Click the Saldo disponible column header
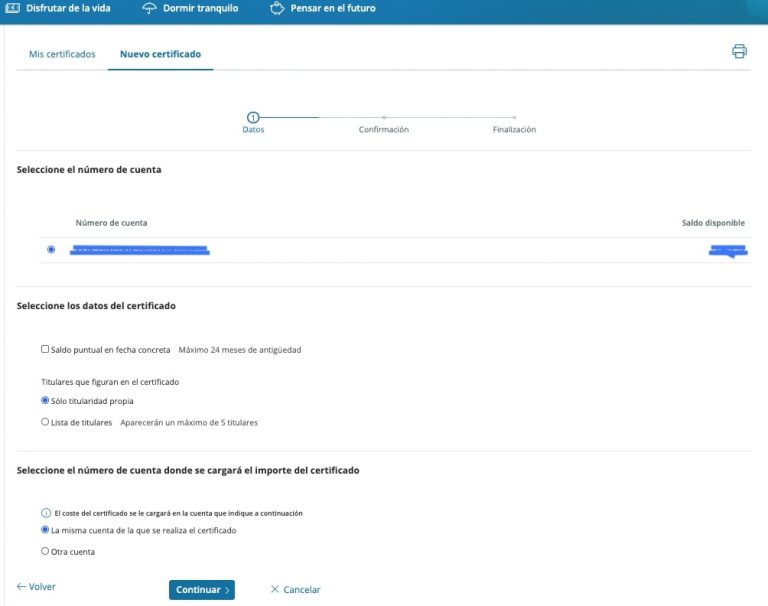Viewport: 768px width, 606px height. [x=713, y=223]
